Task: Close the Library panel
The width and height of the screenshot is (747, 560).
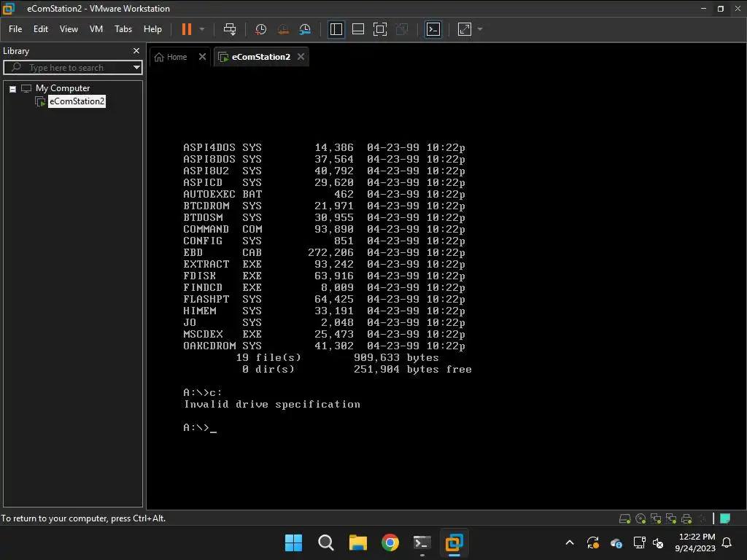Action: 136,50
